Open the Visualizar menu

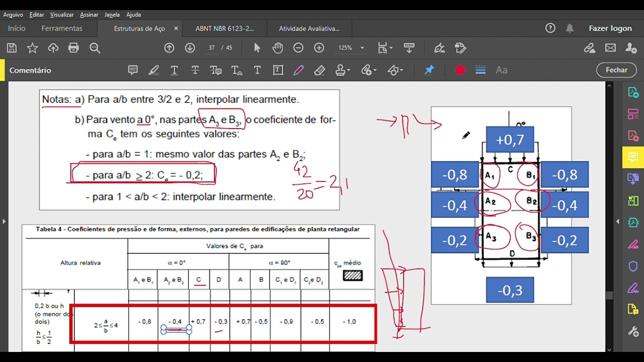[x=62, y=15]
